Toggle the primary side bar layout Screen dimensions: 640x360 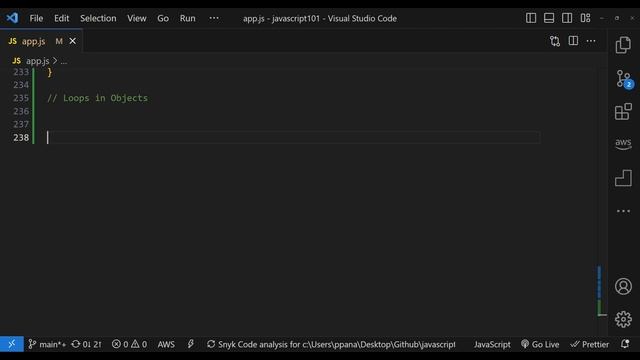pos(531,18)
